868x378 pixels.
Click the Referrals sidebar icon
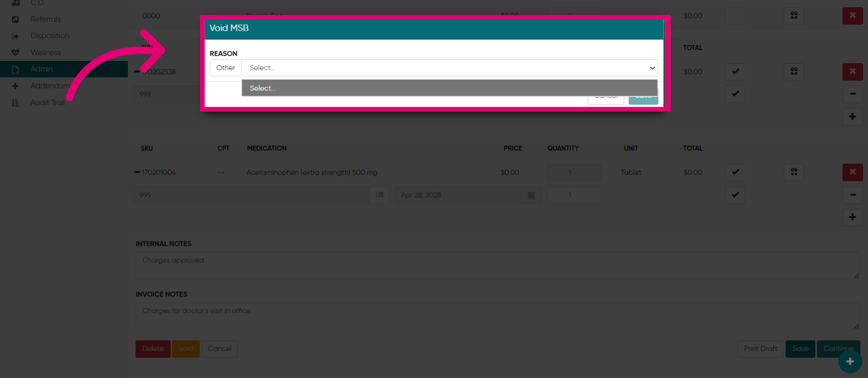(x=15, y=19)
